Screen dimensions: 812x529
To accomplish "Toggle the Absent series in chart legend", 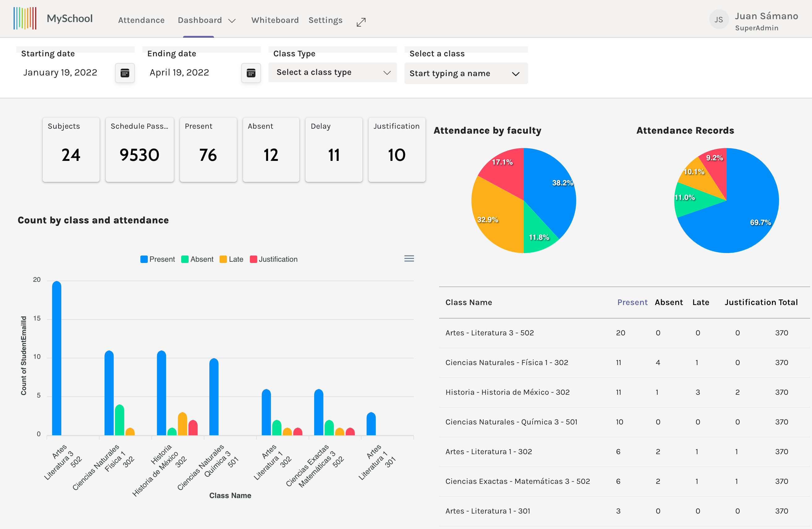I will coord(198,259).
